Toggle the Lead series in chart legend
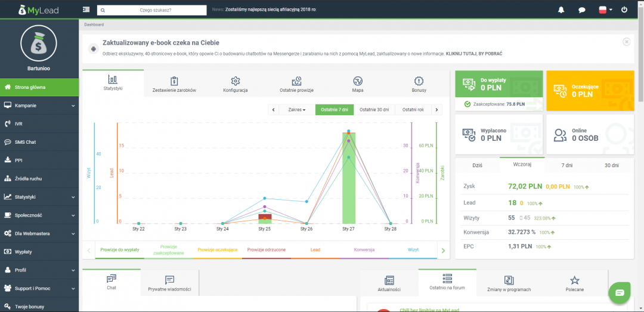 coord(315,250)
